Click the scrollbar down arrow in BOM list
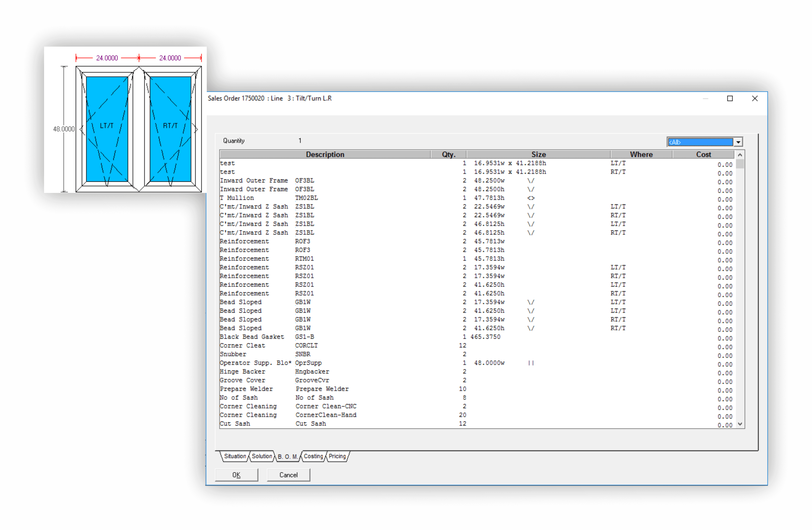The width and height of the screenshot is (812, 530). tap(740, 424)
